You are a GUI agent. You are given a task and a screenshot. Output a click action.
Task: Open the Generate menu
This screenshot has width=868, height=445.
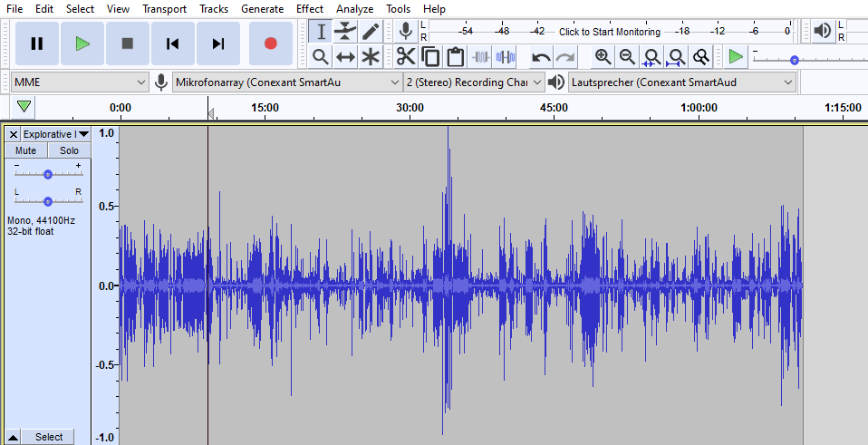[x=263, y=9]
